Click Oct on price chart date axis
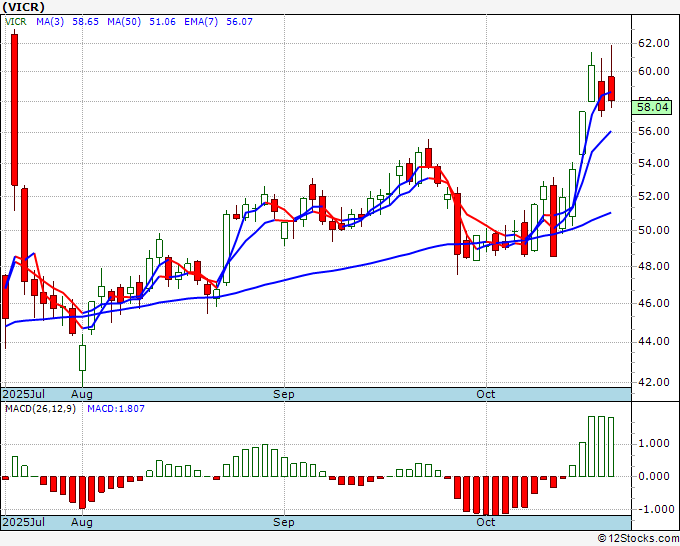Viewport: 680px width, 546px height. [486, 394]
